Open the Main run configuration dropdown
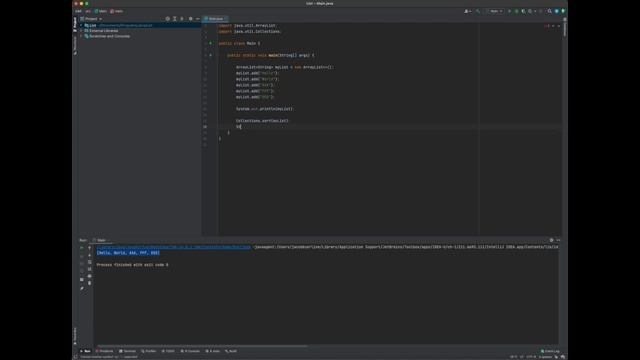 [x=496, y=11]
